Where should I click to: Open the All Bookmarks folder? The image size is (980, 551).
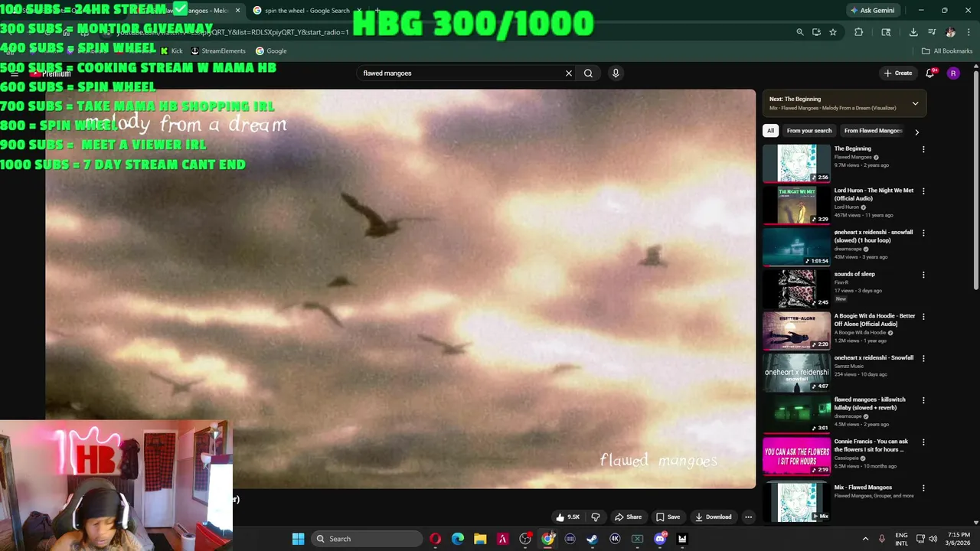pyautogui.click(x=947, y=51)
